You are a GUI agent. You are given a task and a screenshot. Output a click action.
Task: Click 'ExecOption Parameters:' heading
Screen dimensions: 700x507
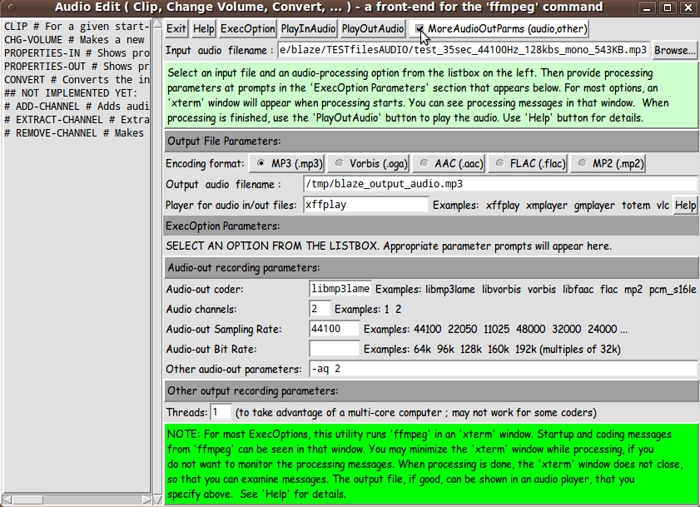[222, 226]
